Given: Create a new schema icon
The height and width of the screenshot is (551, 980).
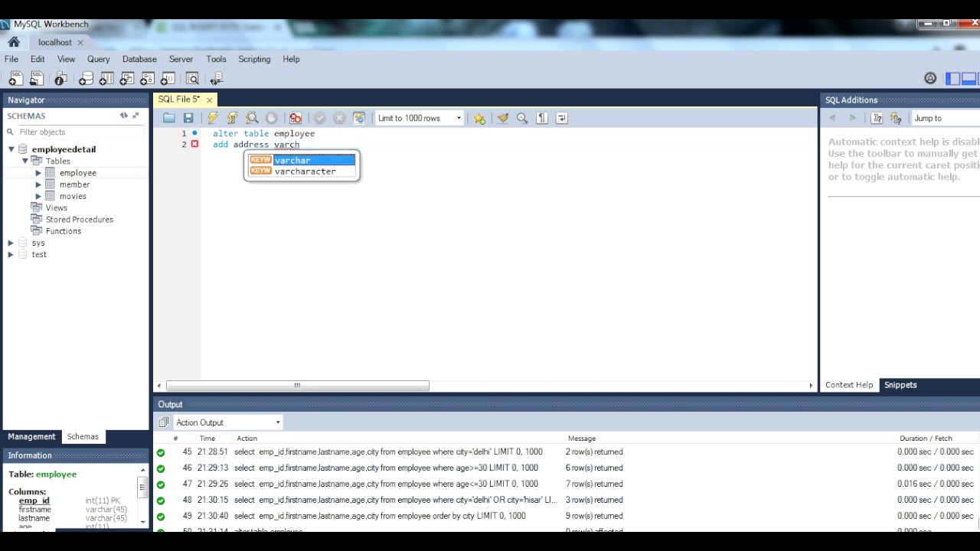Looking at the screenshot, I should (86, 78).
